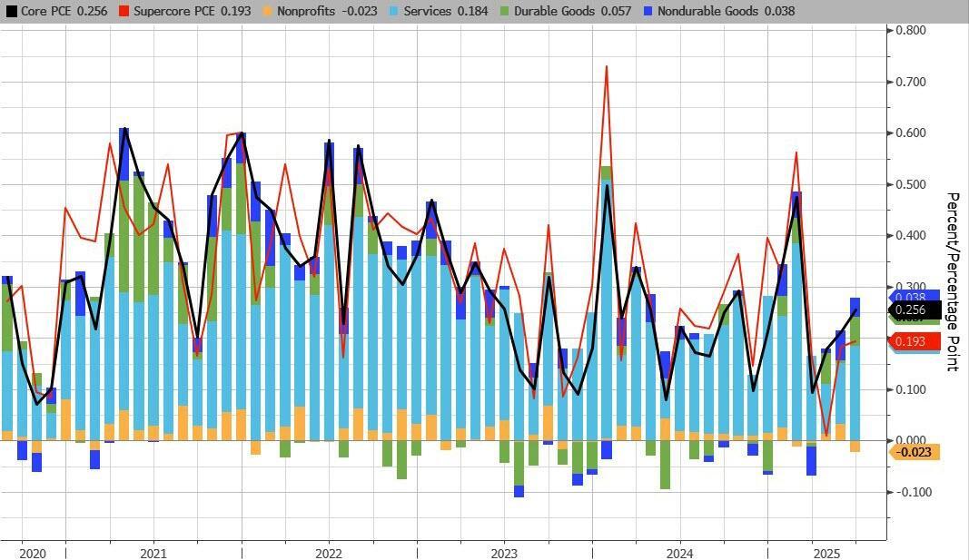Click the 2020 label on the x-axis
The width and height of the screenshot is (969, 560).
pyautogui.click(x=32, y=553)
